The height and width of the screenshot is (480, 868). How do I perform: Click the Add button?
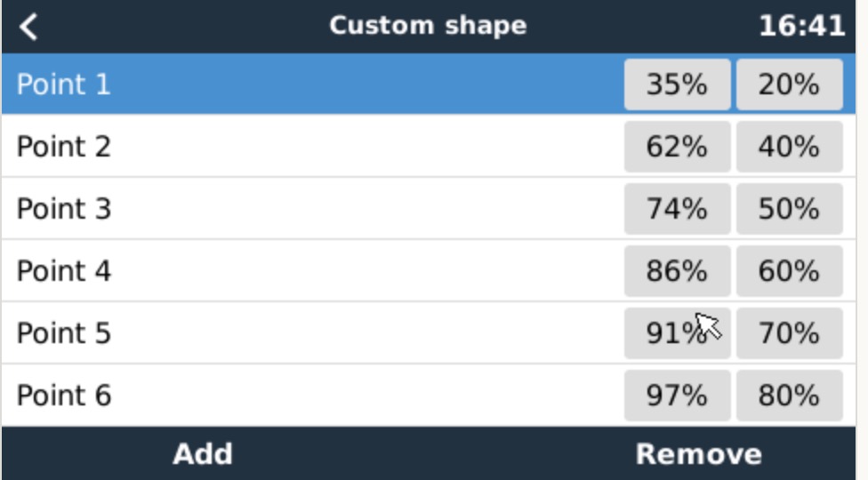click(203, 454)
